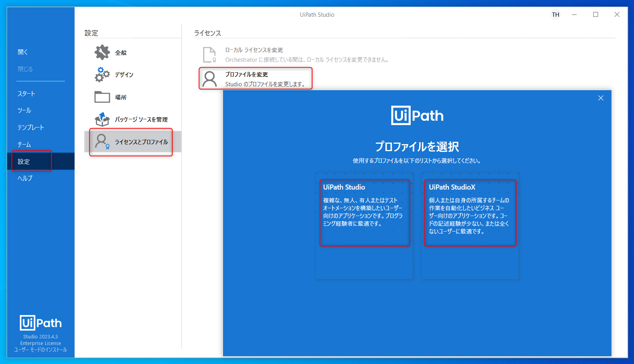Click the TH indicator in the title bar
634x364 pixels.
(x=556, y=14)
